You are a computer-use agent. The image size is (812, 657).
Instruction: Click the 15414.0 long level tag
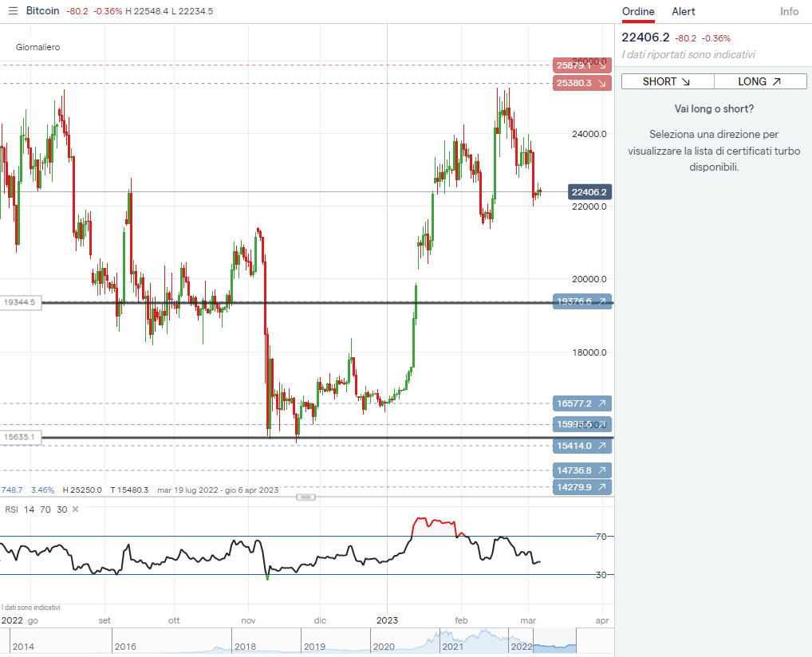581,446
